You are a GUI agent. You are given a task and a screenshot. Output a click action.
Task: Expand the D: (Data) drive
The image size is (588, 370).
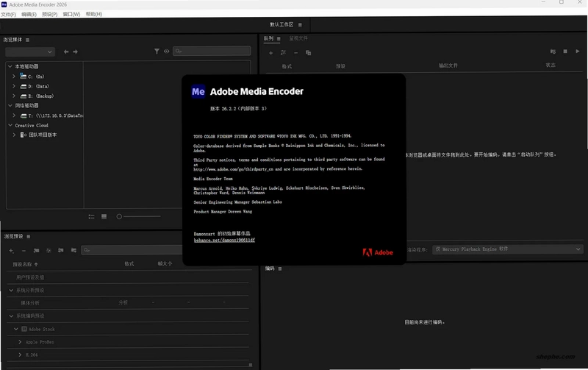click(x=14, y=86)
